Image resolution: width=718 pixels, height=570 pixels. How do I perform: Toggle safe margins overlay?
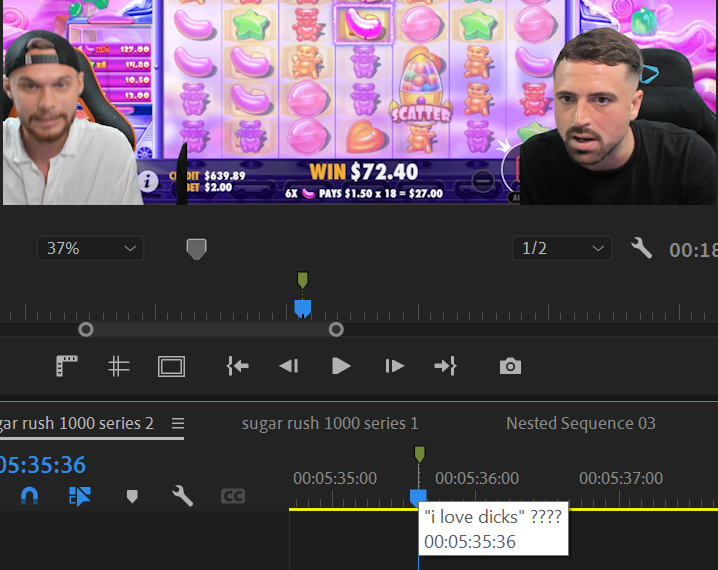171,366
